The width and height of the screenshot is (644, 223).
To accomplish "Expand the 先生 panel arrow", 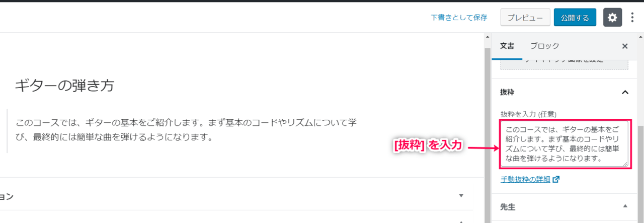I will pos(625,206).
